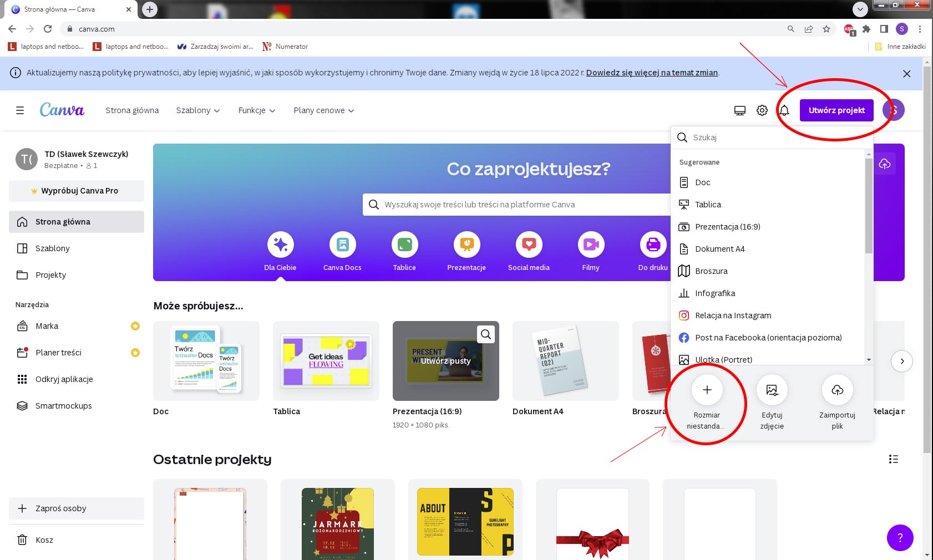Screen dimensions: 933x560
Task: Click the Szukaj field in create panel
Action: point(772,138)
